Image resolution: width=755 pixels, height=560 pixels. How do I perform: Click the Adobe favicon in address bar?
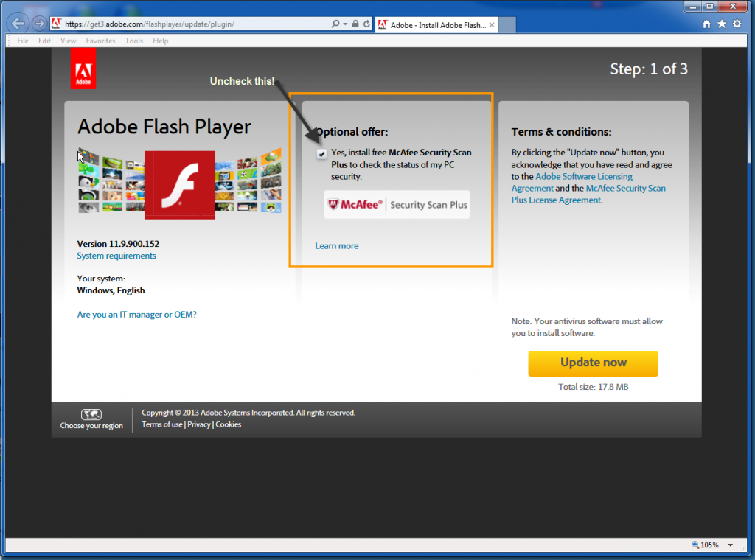coord(56,24)
